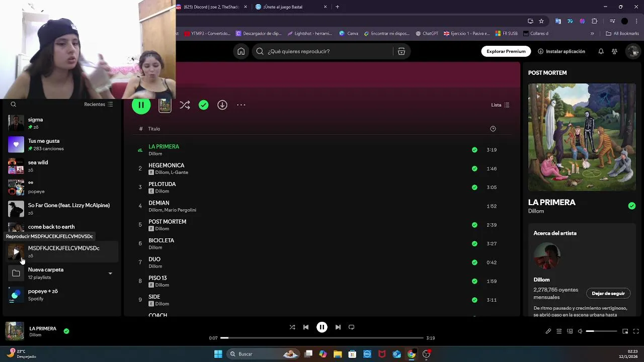Enter full screen player icon
The height and width of the screenshot is (362, 644).
[x=636, y=331]
